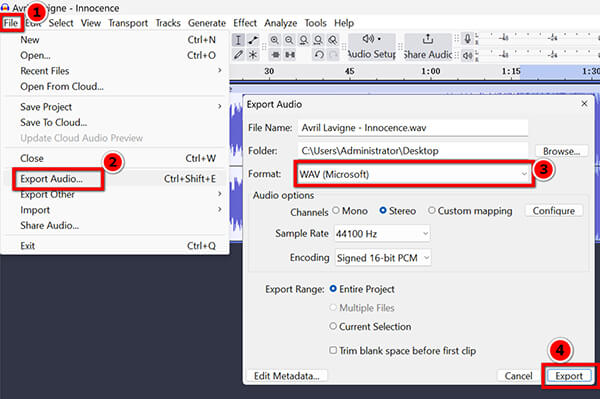Click the Zoom In magnifier icon

point(275,40)
